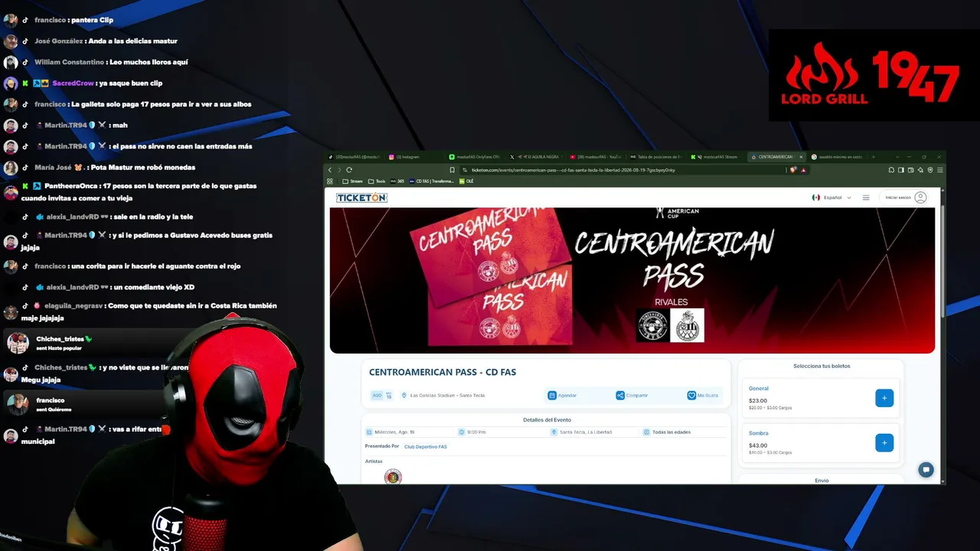Click the General ticket price $23.00
The height and width of the screenshot is (551, 980).
click(758, 400)
